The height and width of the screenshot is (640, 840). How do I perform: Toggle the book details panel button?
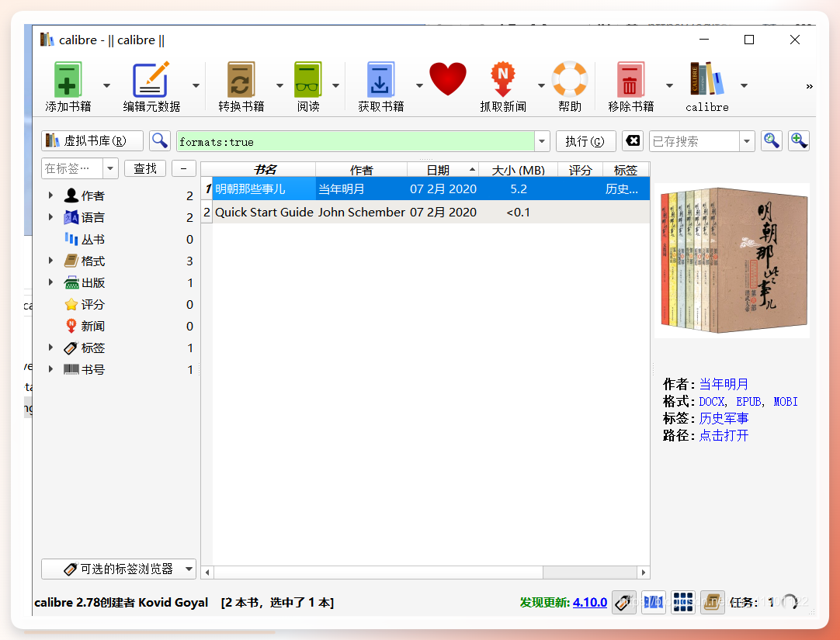tap(713, 602)
